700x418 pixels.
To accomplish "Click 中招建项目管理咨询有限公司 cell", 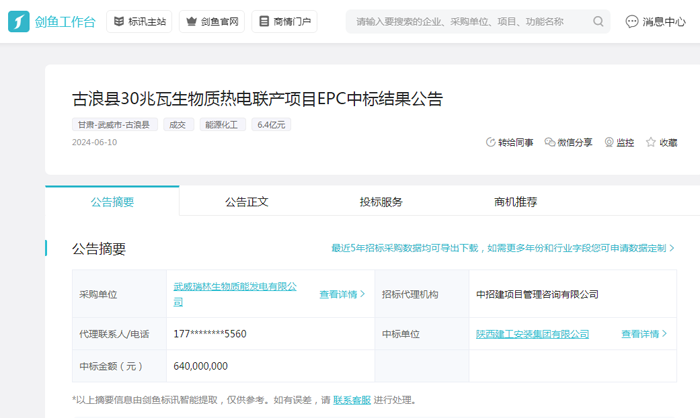I will click(573, 294).
